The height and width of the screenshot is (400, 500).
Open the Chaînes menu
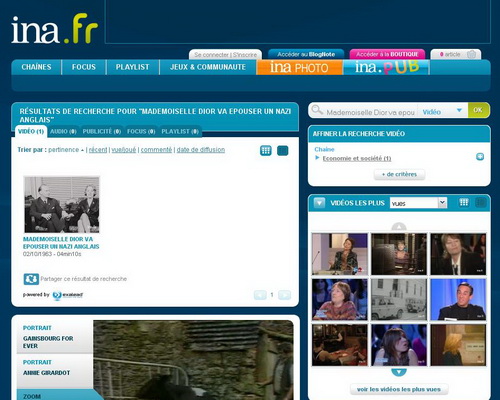36,67
